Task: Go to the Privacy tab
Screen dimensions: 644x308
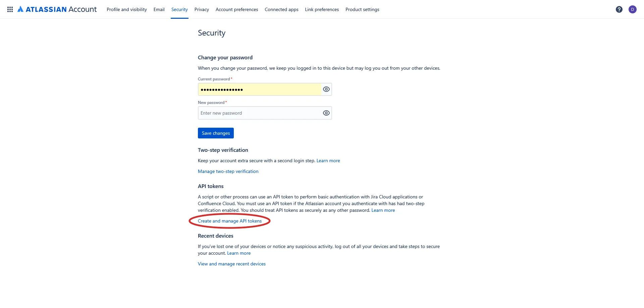Action: click(x=202, y=9)
